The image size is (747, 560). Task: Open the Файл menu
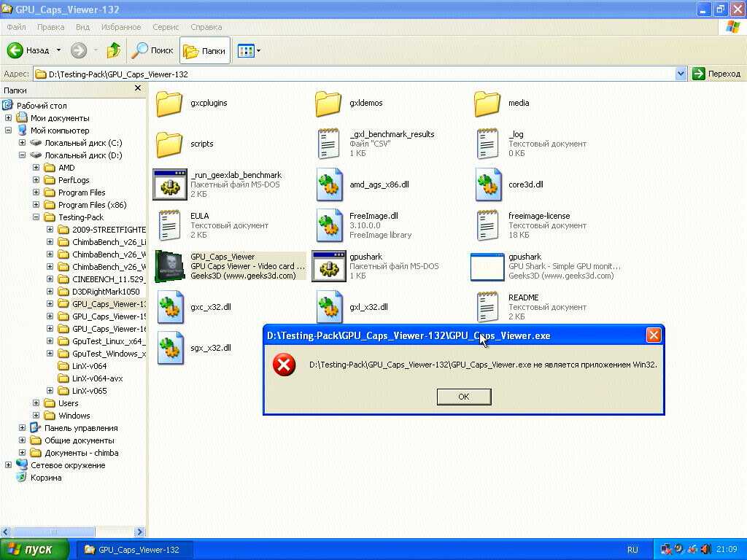point(16,27)
